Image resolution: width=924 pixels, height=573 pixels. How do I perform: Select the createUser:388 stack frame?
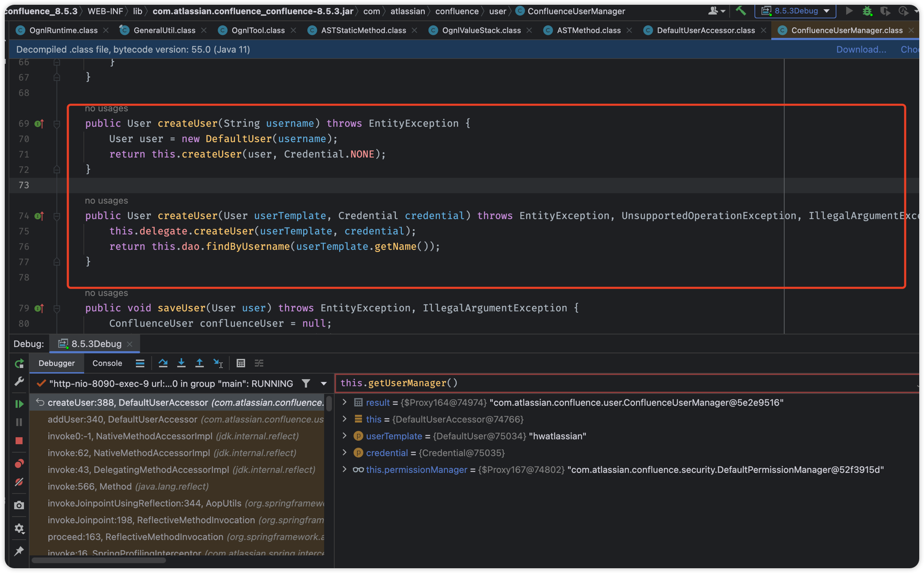pos(177,403)
